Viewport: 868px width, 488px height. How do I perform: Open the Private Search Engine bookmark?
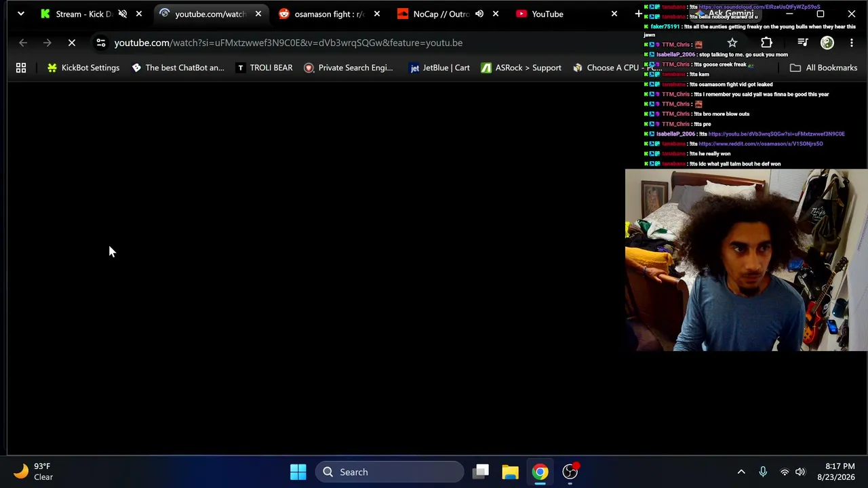coord(349,68)
